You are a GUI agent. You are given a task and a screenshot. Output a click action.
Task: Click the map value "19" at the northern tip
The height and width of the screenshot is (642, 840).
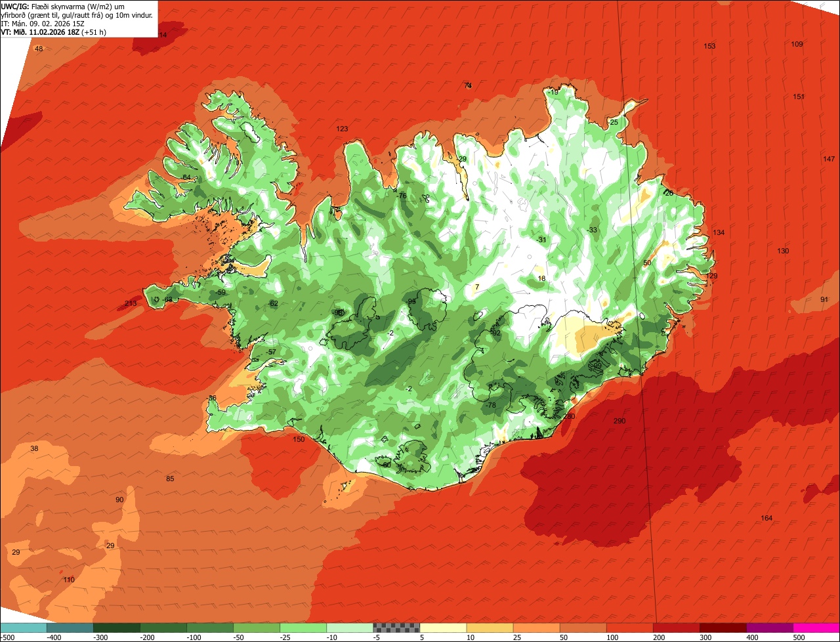pyautogui.click(x=555, y=93)
